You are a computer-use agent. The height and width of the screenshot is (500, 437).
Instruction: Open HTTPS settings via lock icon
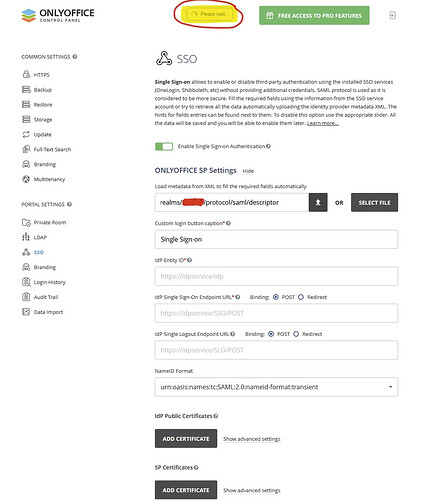(26, 74)
